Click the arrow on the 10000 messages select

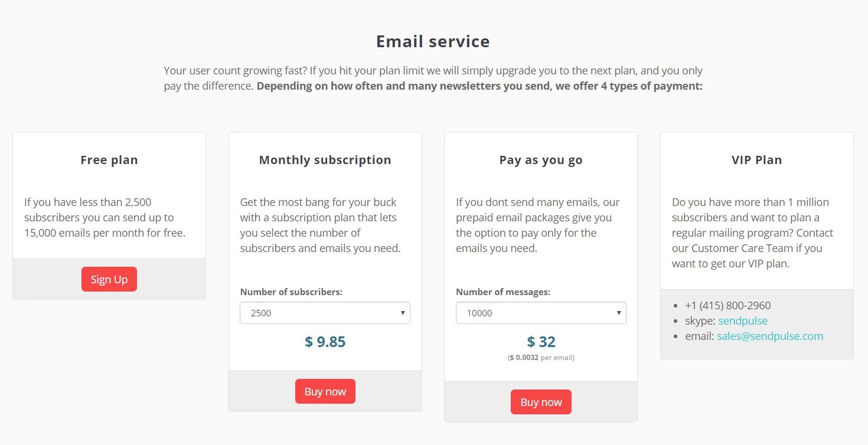[619, 313]
